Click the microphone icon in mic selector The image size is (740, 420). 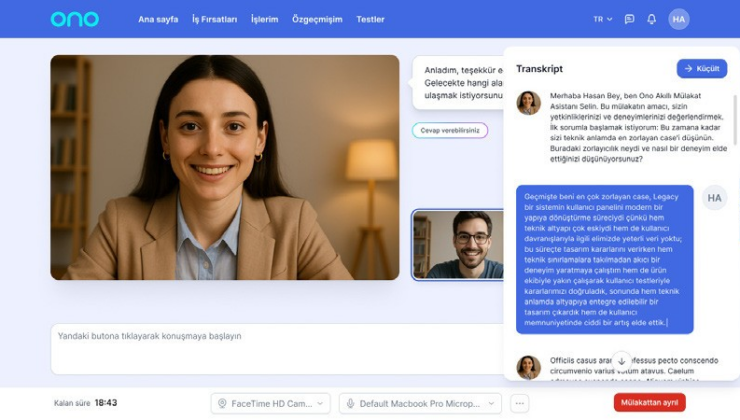coord(350,403)
